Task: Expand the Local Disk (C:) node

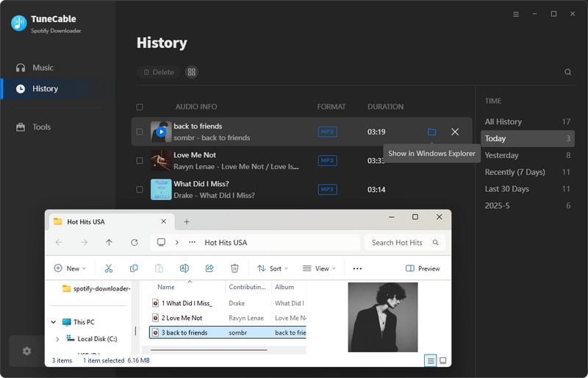Action: [57, 339]
